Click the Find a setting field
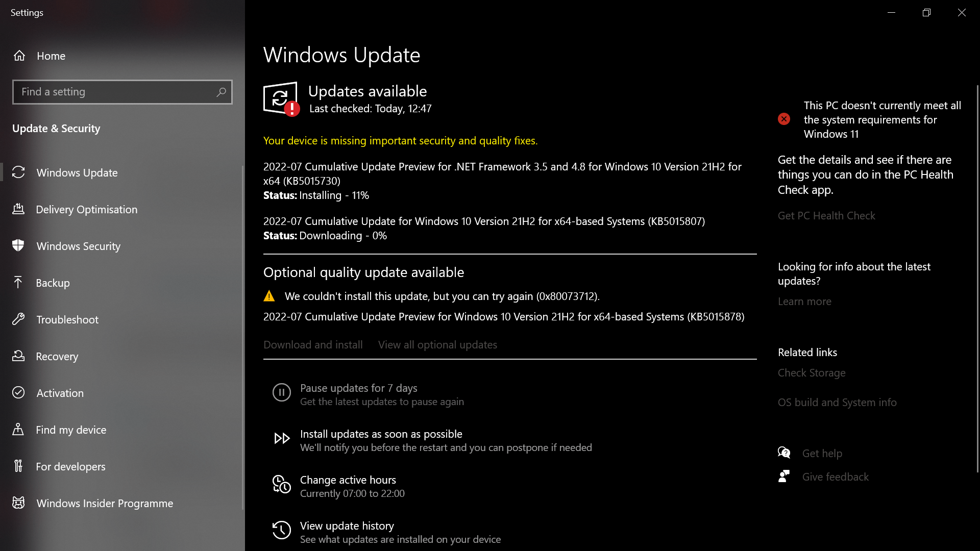 (x=122, y=92)
